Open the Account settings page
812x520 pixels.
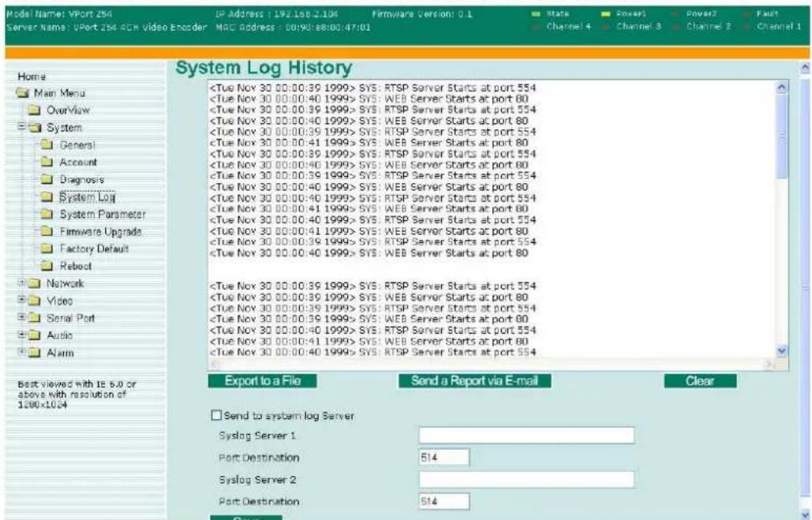click(x=78, y=162)
